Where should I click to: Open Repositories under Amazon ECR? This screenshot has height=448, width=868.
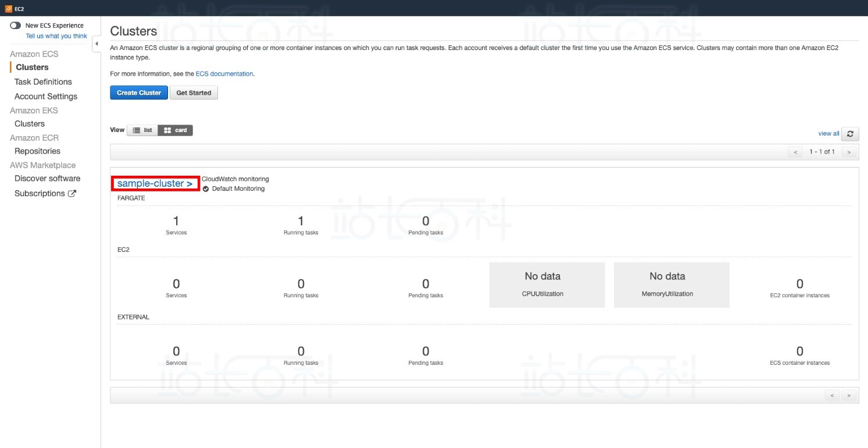tap(37, 151)
